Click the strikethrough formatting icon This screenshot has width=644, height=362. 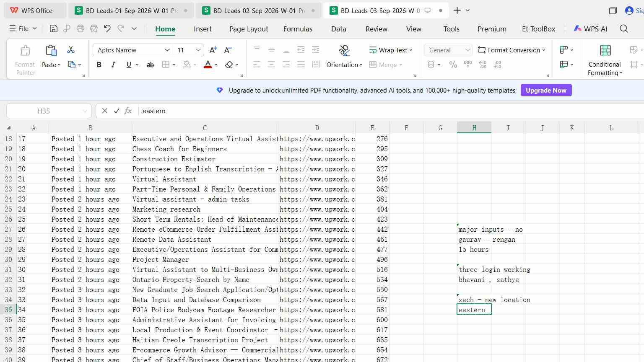point(150,65)
